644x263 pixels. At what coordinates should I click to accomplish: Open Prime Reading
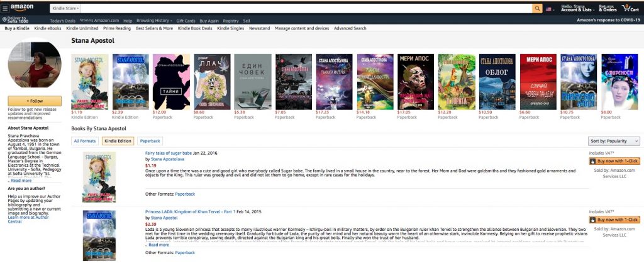117,28
